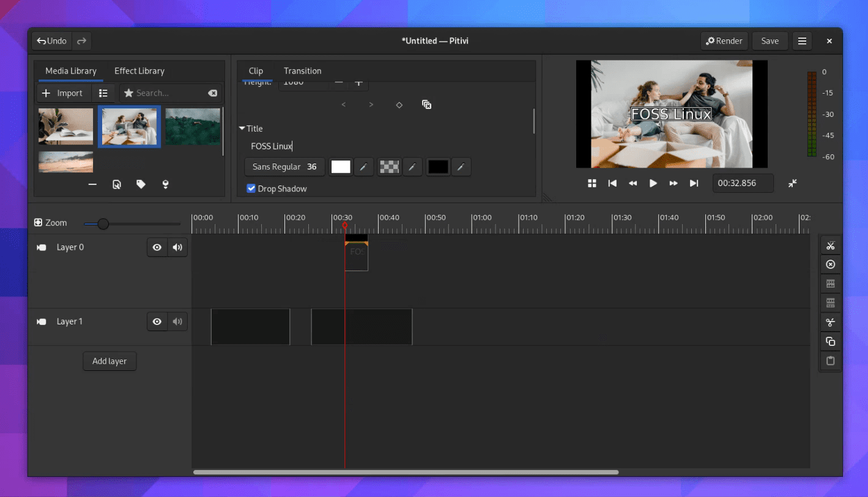Viewport: 868px width, 497px height.
Task: Click the Undo button
Action: click(x=52, y=41)
